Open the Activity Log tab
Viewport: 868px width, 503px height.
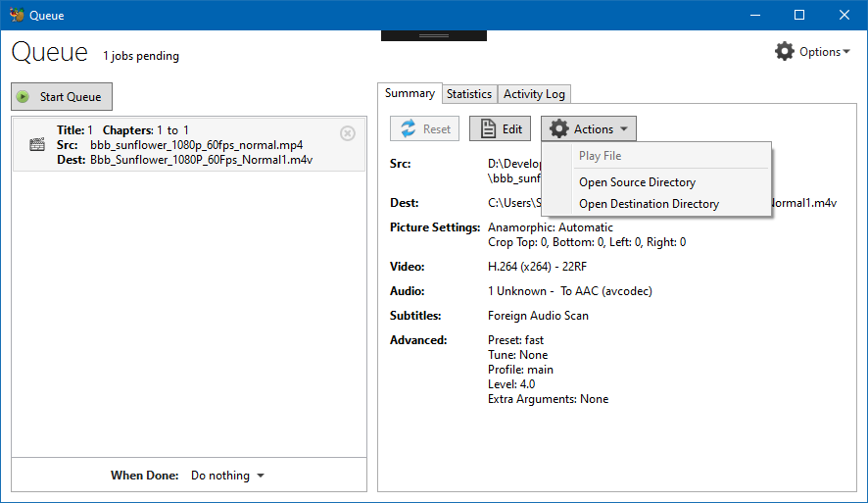click(x=534, y=94)
